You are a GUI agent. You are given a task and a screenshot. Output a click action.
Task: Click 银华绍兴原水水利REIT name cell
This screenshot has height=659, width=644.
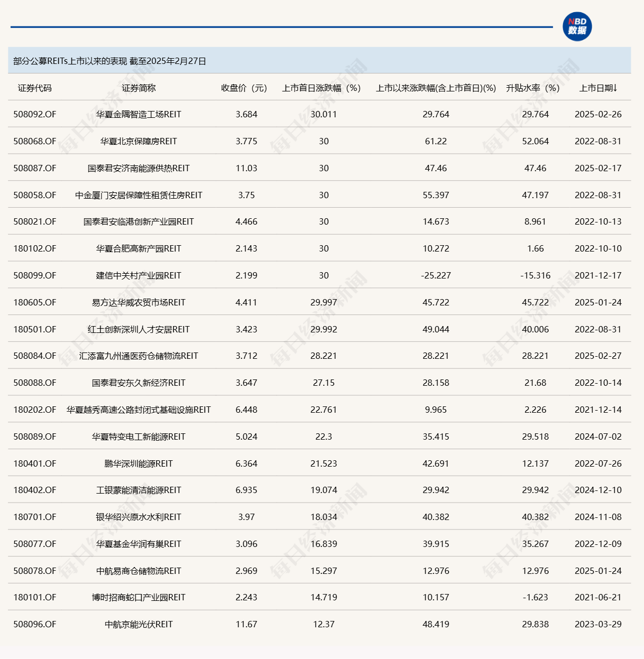tap(139, 517)
